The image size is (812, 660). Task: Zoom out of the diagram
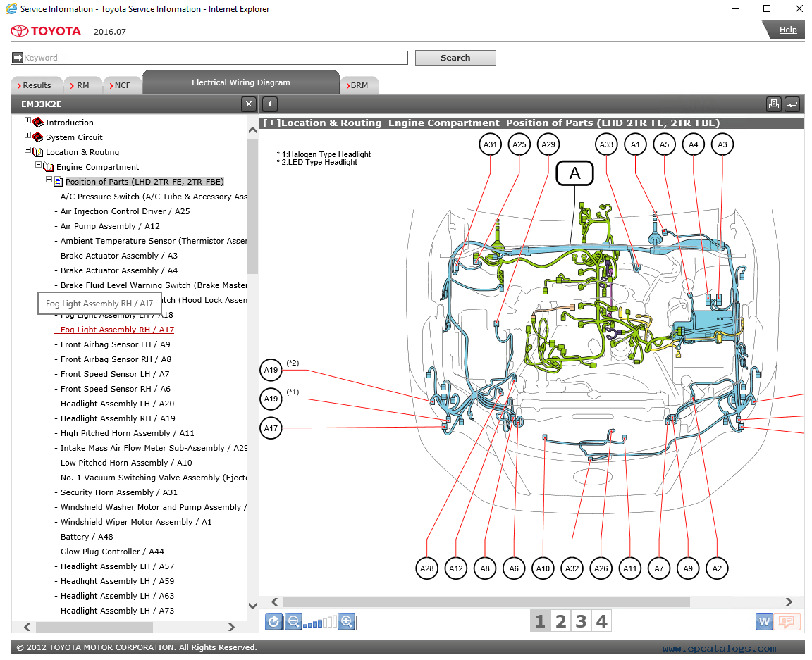293,621
